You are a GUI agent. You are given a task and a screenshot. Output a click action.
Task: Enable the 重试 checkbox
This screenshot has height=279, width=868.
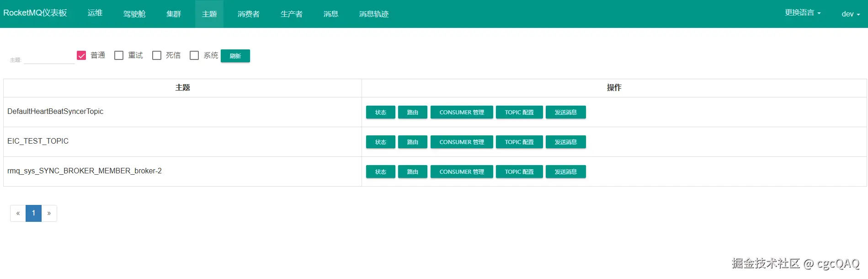119,55
